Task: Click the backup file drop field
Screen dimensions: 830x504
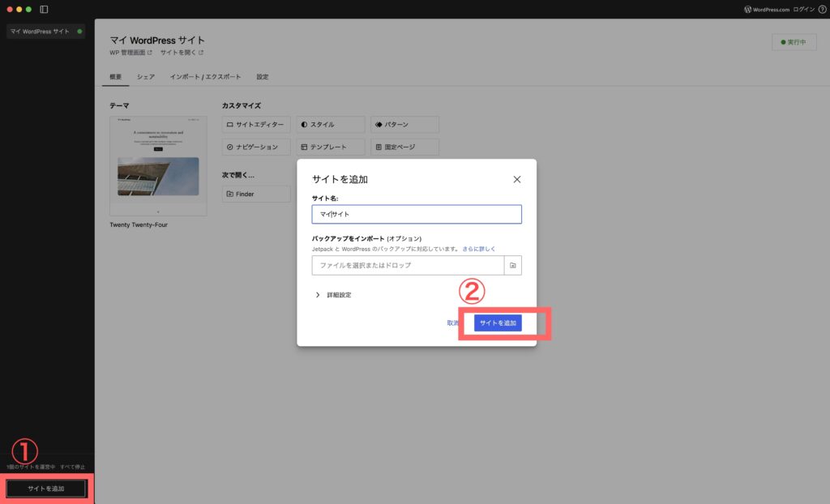Action: [409, 265]
